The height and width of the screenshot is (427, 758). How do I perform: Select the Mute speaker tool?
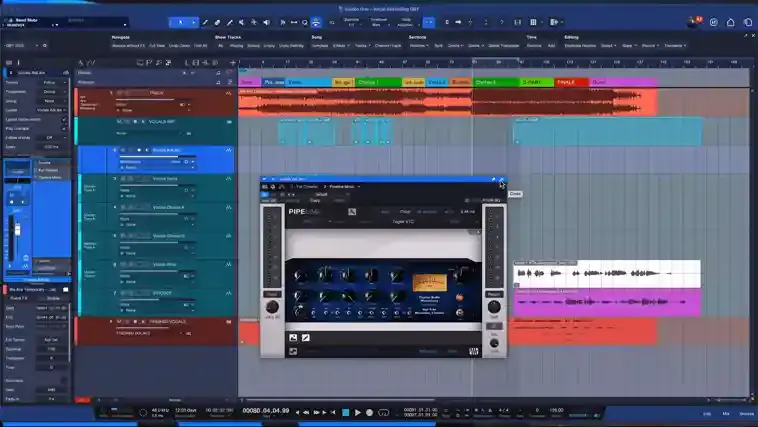pos(266,22)
